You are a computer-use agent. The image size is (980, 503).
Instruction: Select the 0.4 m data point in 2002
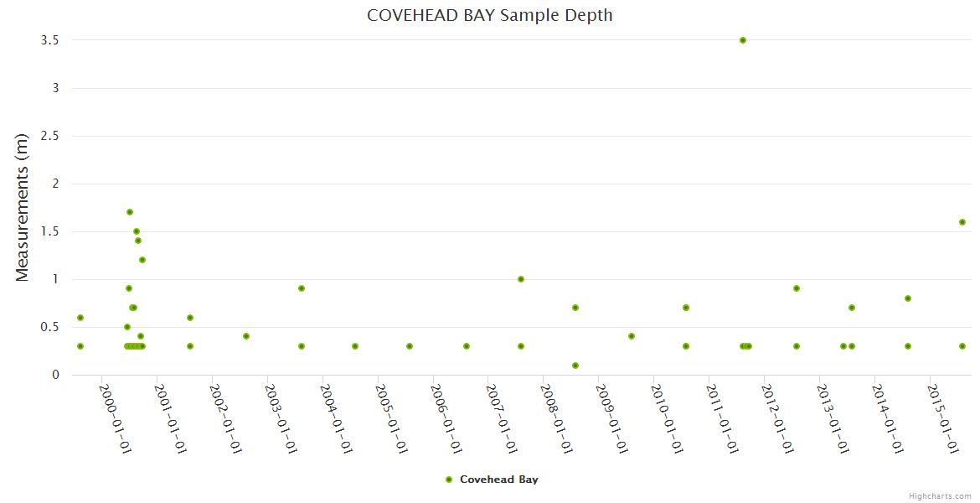click(x=246, y=336)
